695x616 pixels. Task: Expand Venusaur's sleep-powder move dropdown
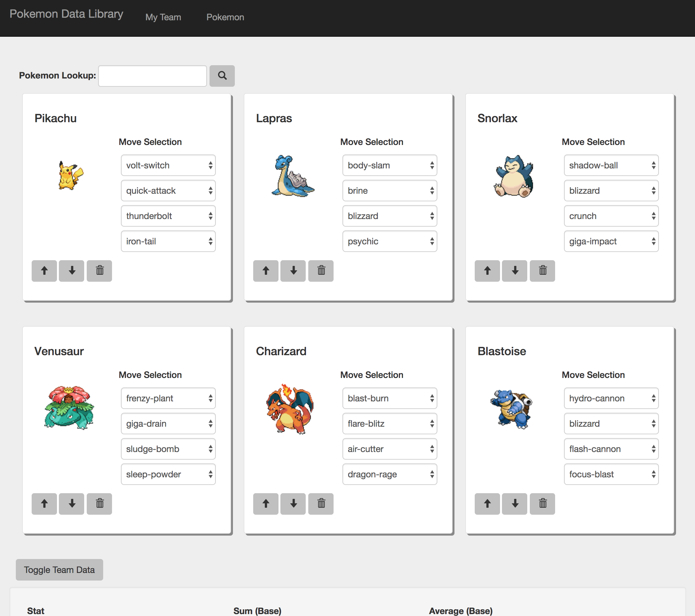(x=168, y=474)
